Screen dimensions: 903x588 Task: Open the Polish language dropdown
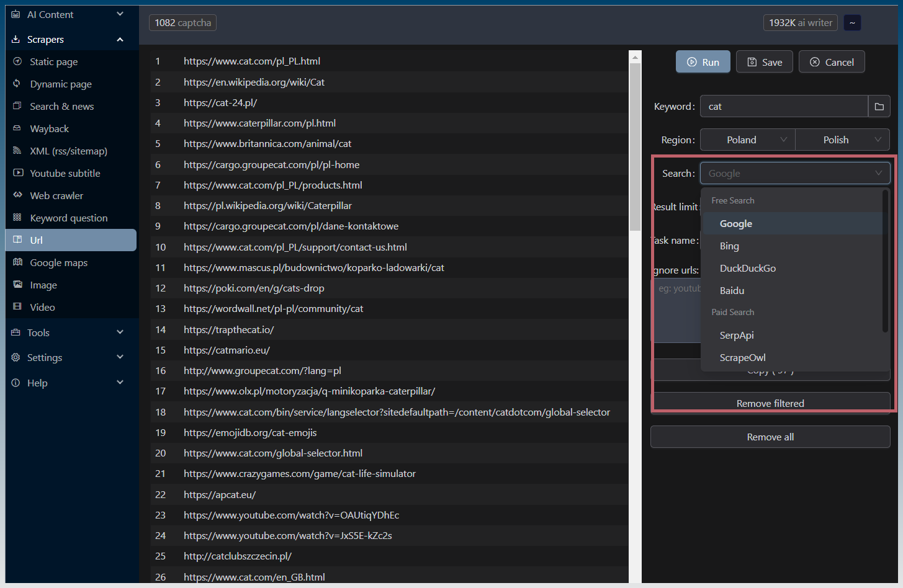(842, 140)
